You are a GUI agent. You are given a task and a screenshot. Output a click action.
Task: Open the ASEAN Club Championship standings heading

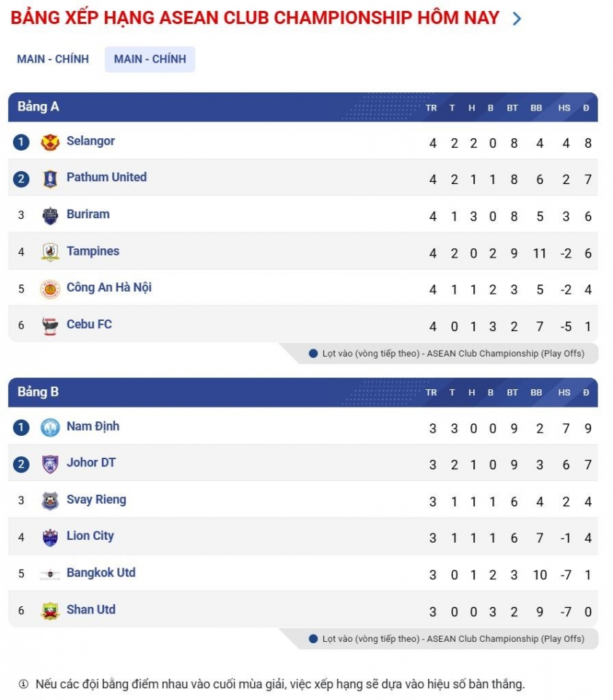255,18
